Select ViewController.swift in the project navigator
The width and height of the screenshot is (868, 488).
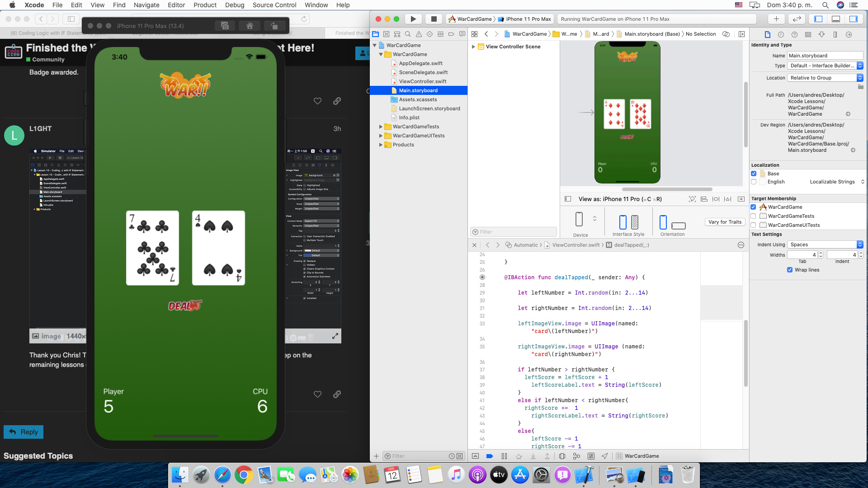click(x=422, y=81)
